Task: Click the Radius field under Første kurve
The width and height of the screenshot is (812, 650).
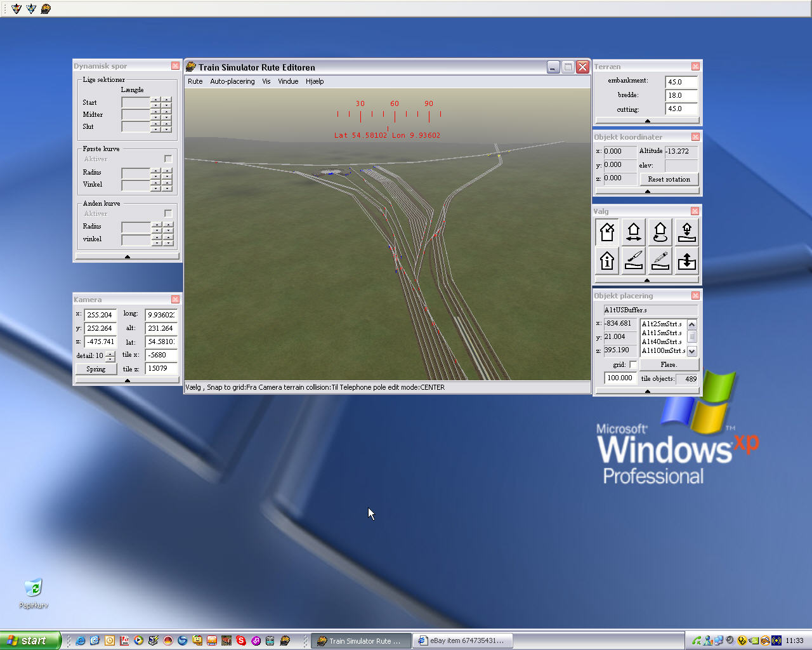Action: (x=135, y=173)
